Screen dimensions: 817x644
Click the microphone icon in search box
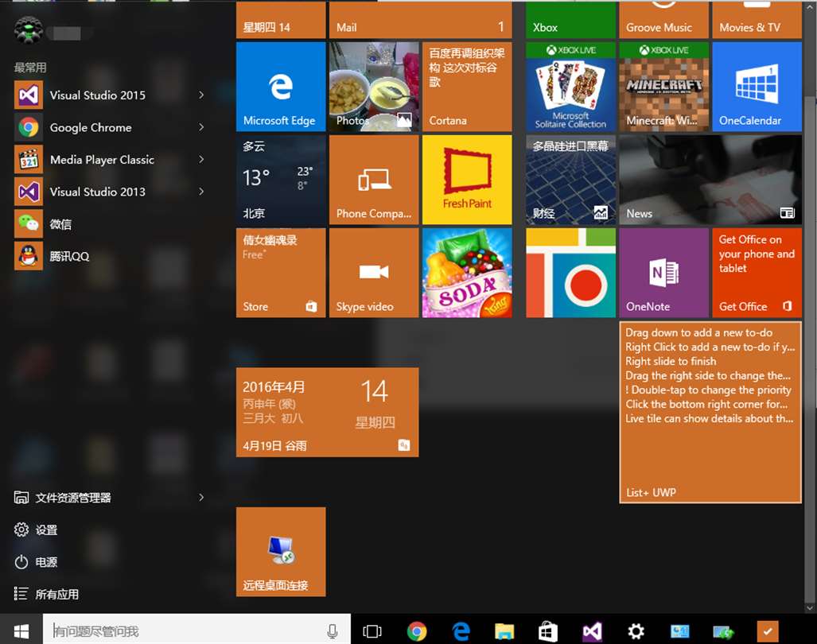pos(332,631)
